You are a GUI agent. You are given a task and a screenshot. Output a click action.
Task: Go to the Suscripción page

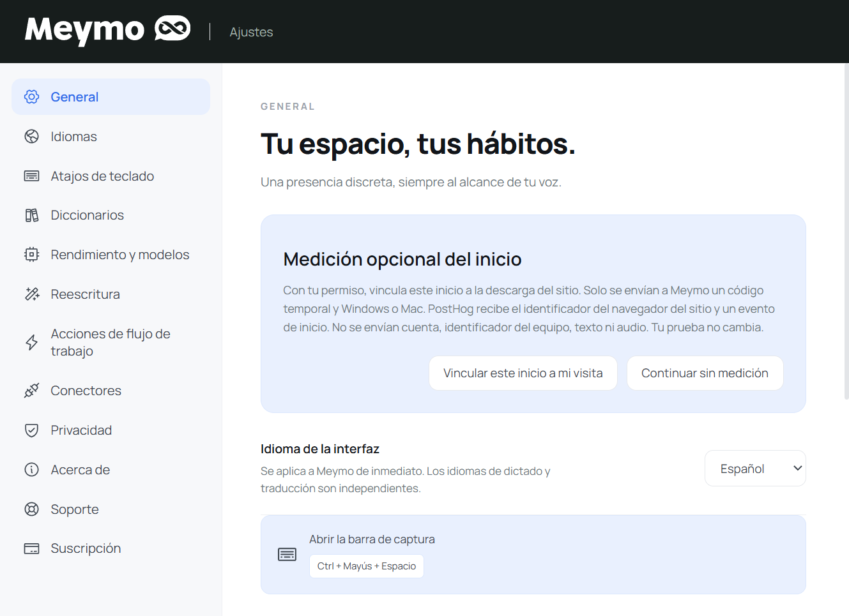111,548
